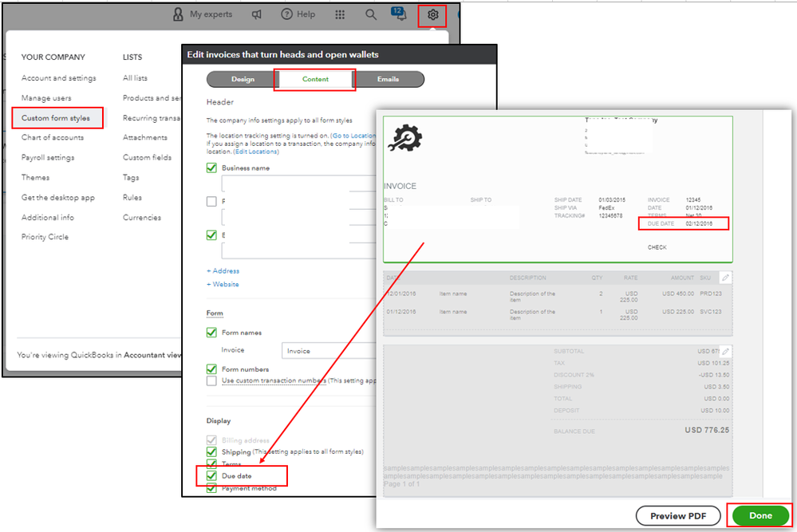Toggle Payment method checkbox
The image size is (797, 532).
(x=212, y=488)
